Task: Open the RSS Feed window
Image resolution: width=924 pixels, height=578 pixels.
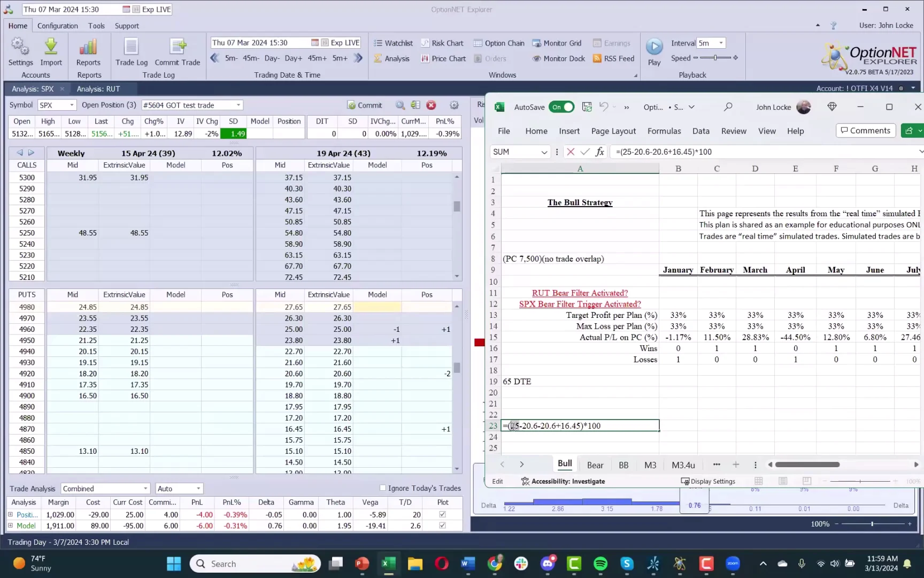Action: pyautogui.click(x=613, y=58)
